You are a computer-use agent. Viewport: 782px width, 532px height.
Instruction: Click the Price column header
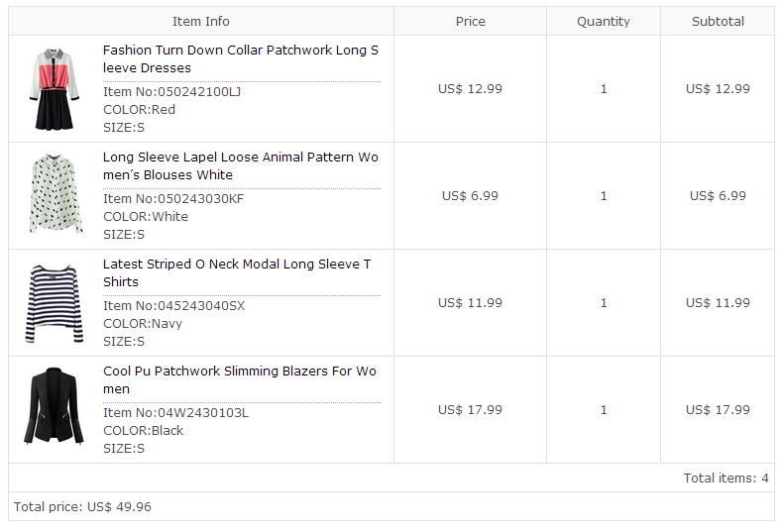point(471,22)
